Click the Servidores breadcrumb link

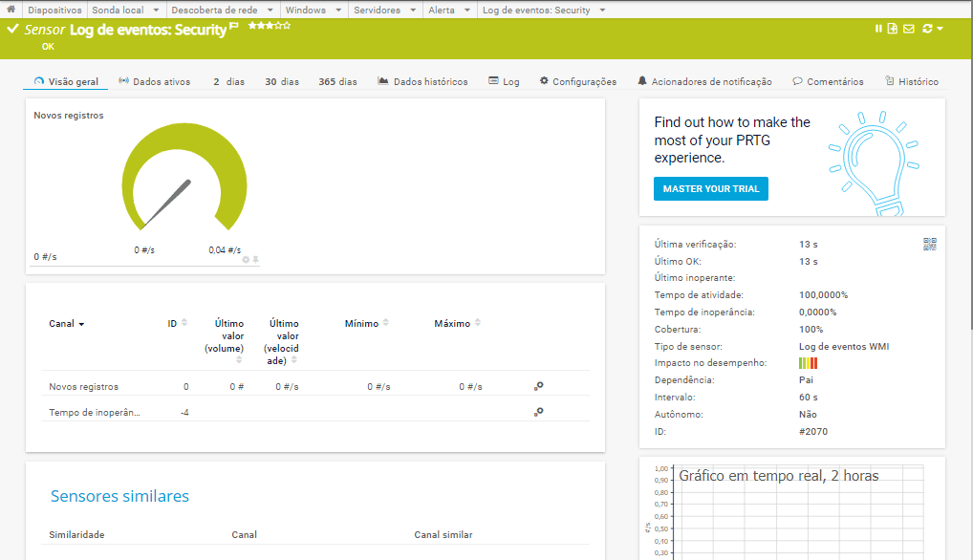(x=377, y=10)
